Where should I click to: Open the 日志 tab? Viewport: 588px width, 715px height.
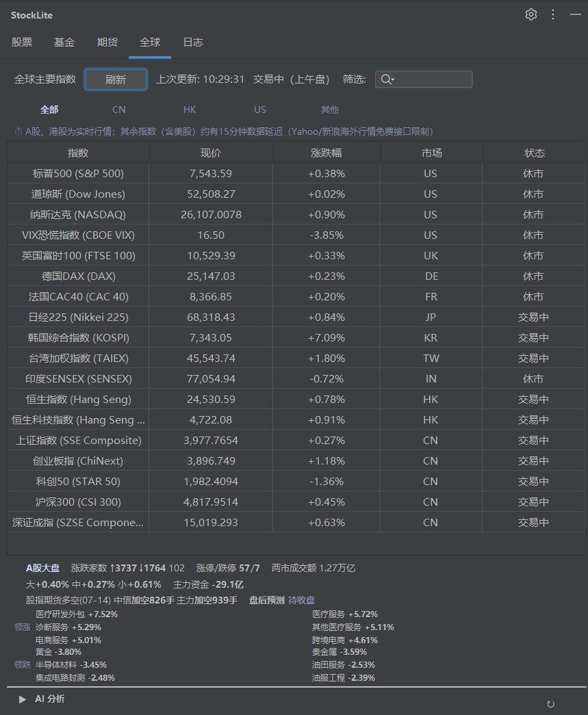[193, 42]
